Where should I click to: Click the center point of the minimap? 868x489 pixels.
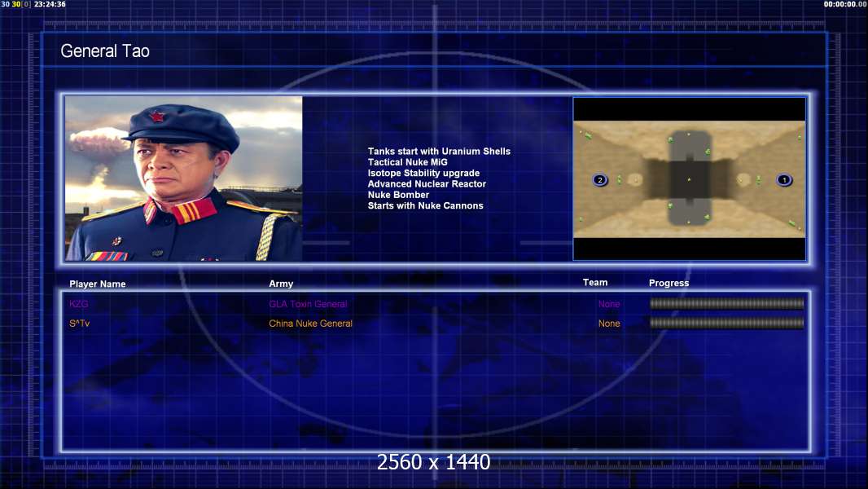pos(689,179)
